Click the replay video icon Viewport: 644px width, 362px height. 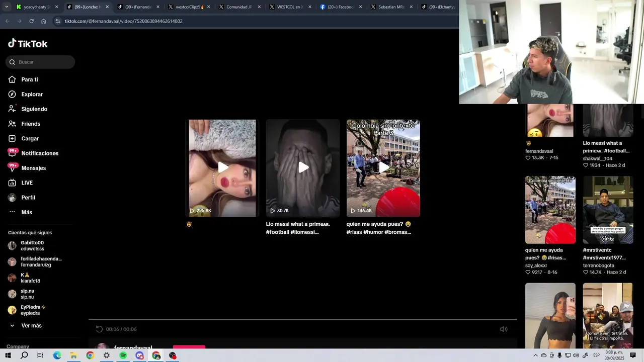pyautogui.click(x=99, y=329)
